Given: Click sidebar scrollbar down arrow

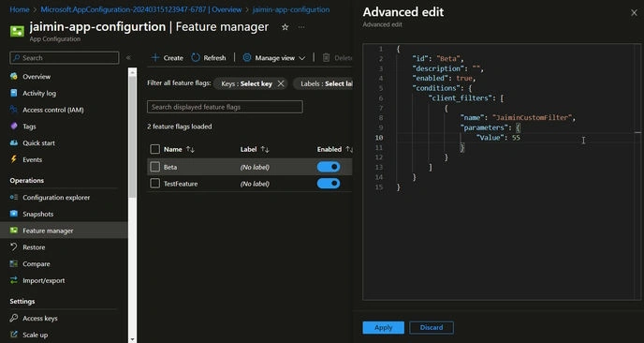Looking at the screenshot, I should pos(132,339).
